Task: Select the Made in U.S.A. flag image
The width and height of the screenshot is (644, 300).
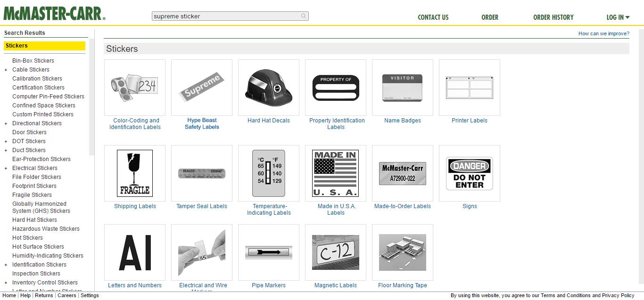Action: pyautogui.click(x=335, y=173)
